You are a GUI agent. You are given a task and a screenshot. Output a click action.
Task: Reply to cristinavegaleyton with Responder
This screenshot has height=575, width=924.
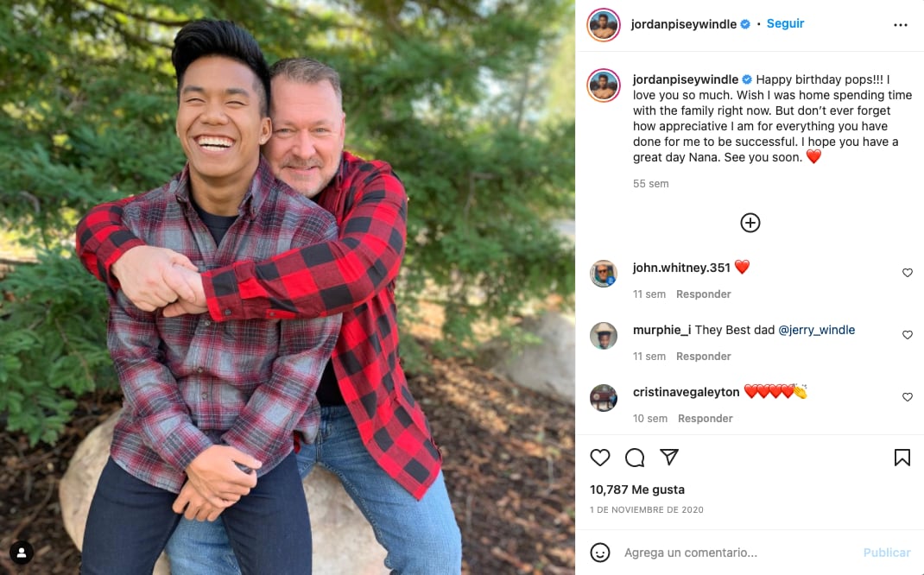click(x=706, y=418)
